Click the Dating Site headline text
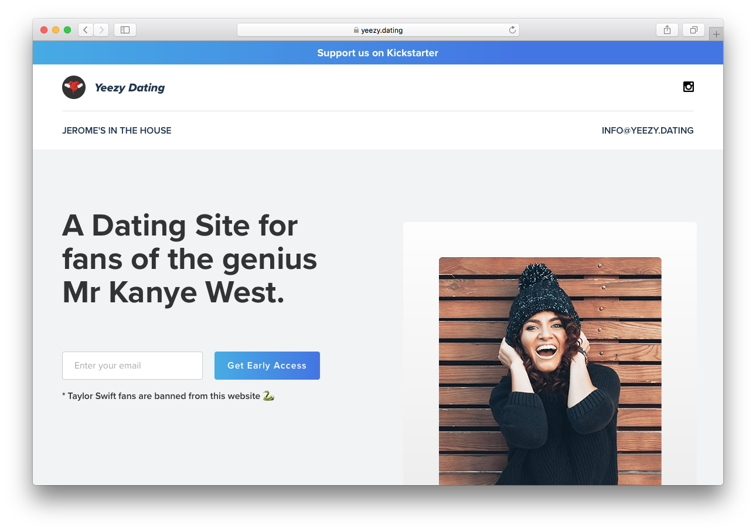Viewport: 756px width, 532px height. click(190, 259)
